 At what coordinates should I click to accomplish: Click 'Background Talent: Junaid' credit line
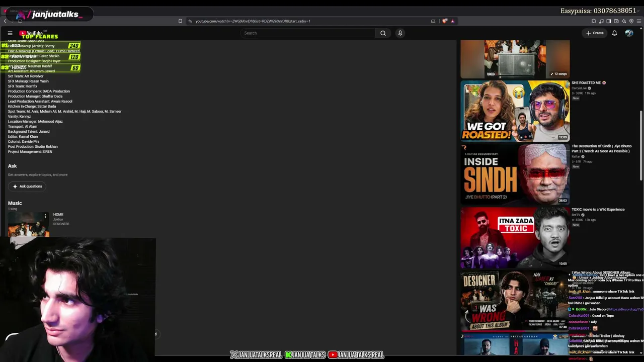[x=29, y=132]
